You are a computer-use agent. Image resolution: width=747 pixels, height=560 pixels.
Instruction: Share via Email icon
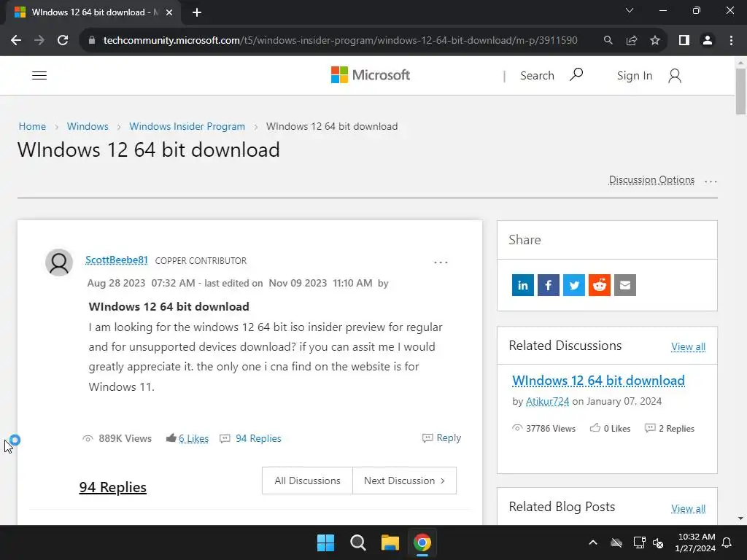(x=625, y=285)
